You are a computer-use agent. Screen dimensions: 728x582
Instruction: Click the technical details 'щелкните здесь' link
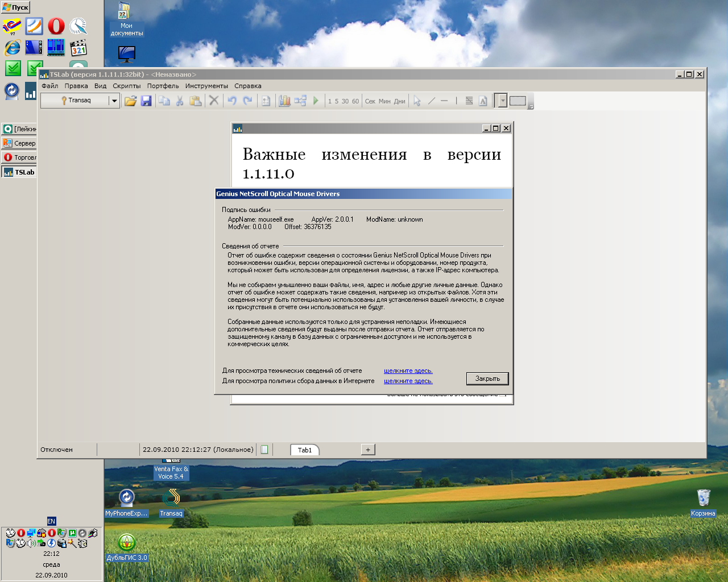coord(408,371)
